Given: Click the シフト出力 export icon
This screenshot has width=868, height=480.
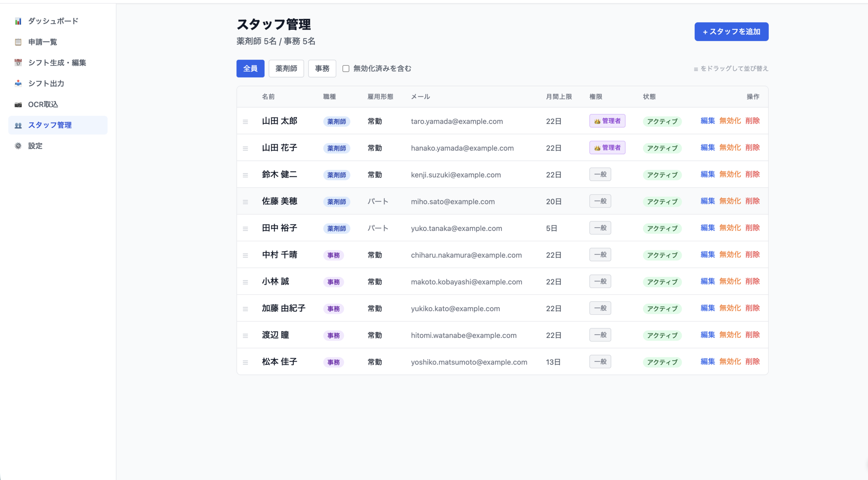Looking at the screenshot, I should [x=18, y=83].
